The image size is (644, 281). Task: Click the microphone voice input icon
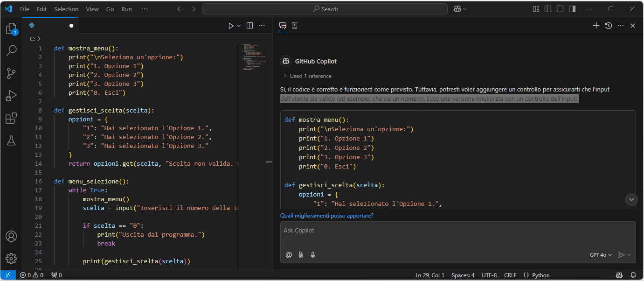coord(313,255)
